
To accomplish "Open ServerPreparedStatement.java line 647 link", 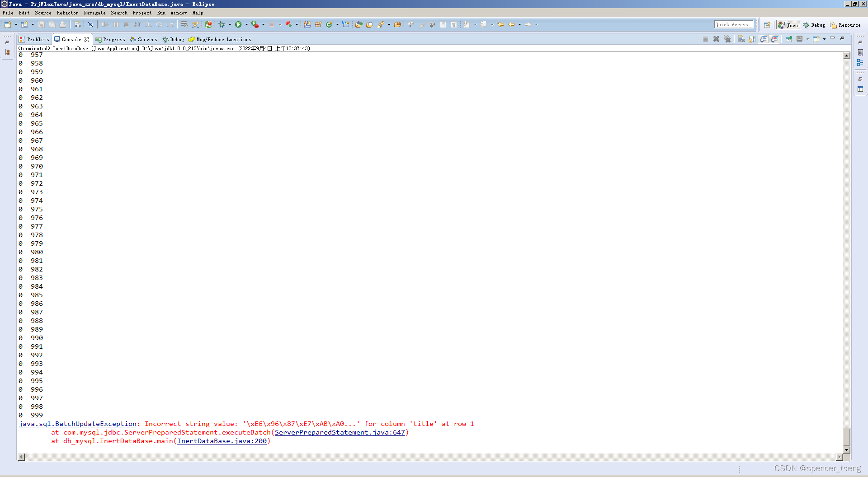I will [x=340, y=432].
